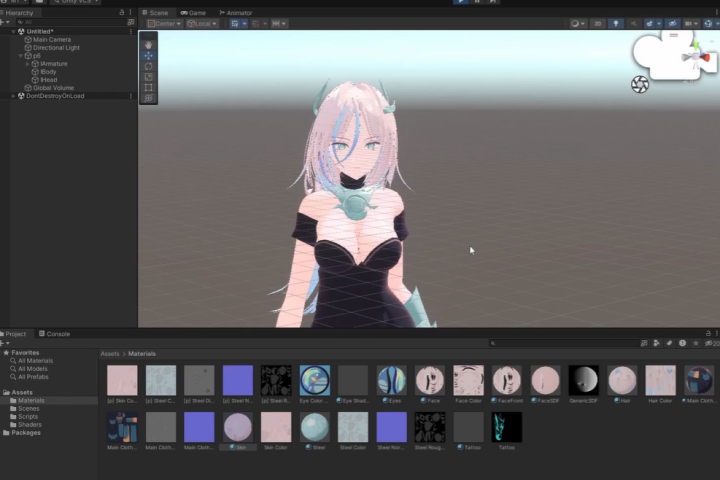720x480 pixels.
Task: Click the camera shutter overlay icon
Action: click(x=640, y=85)
